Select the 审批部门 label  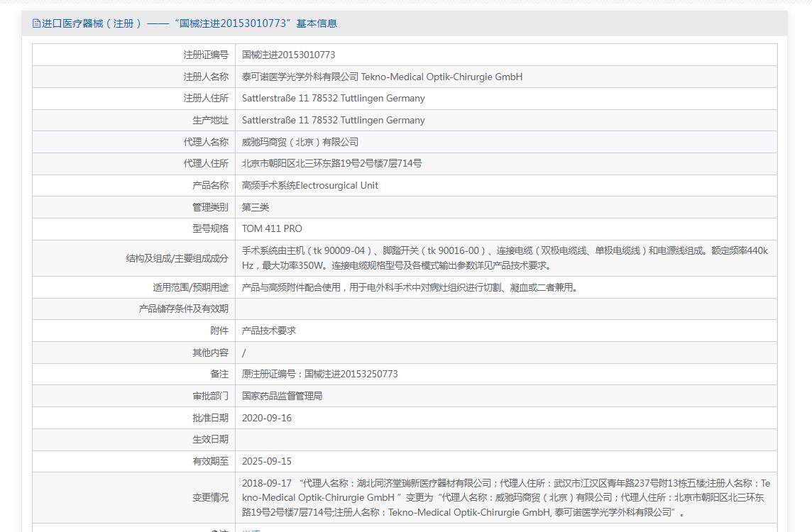click(x=210, y=396)
